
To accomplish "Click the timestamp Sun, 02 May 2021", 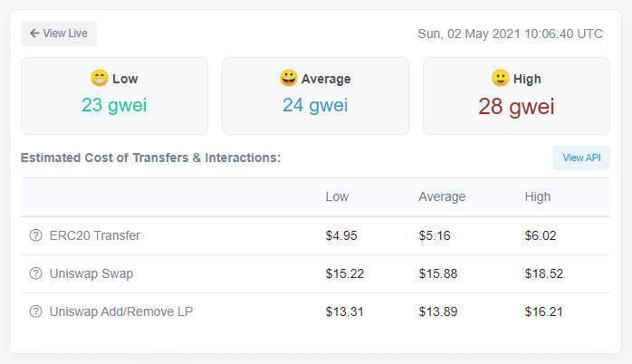I will [510, 34].
